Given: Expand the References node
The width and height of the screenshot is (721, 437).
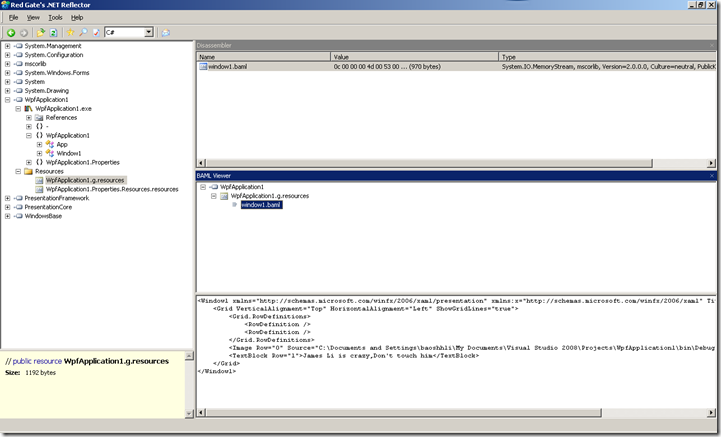Looking at the screenshot, I should coord(29,118).
